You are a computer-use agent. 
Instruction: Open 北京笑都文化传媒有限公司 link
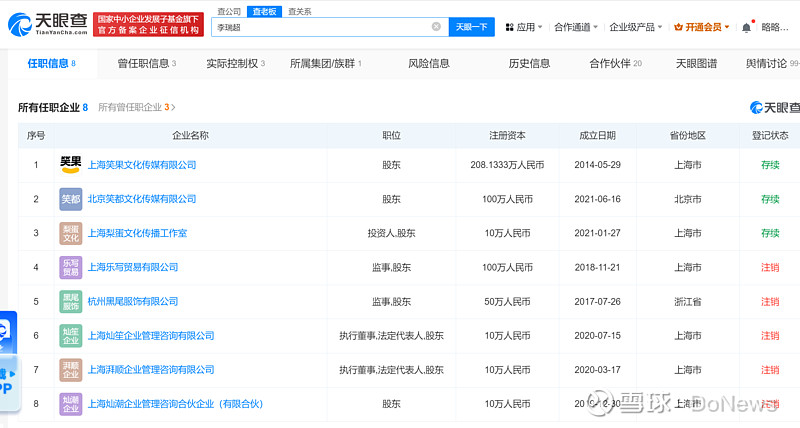pos(142,199)
